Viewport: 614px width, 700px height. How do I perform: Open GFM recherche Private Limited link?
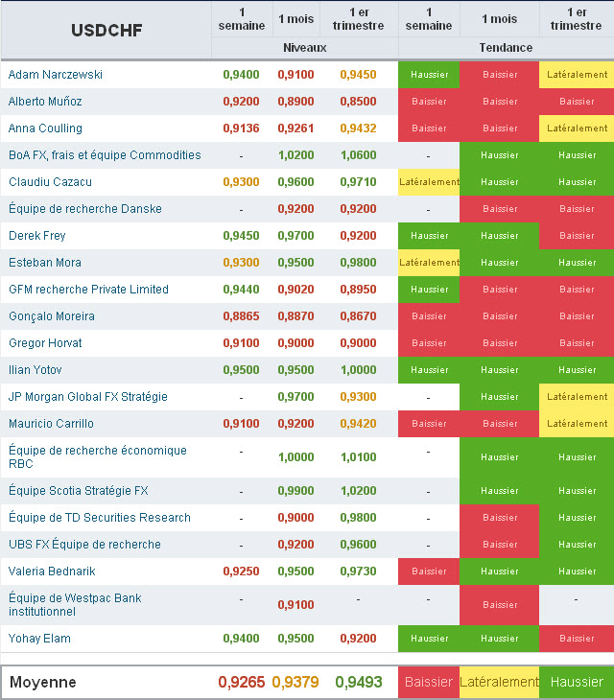click(88, 289)
